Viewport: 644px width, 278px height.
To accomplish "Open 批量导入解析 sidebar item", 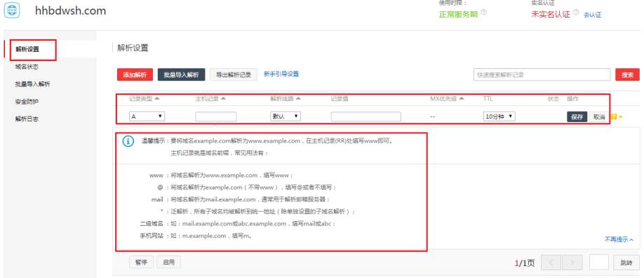I will (32, 84).
